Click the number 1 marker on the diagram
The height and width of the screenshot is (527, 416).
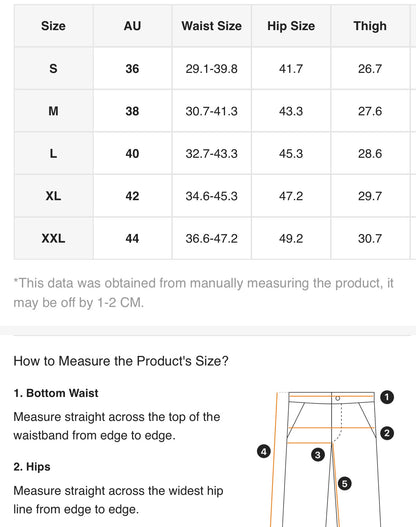tap(387, 397)
